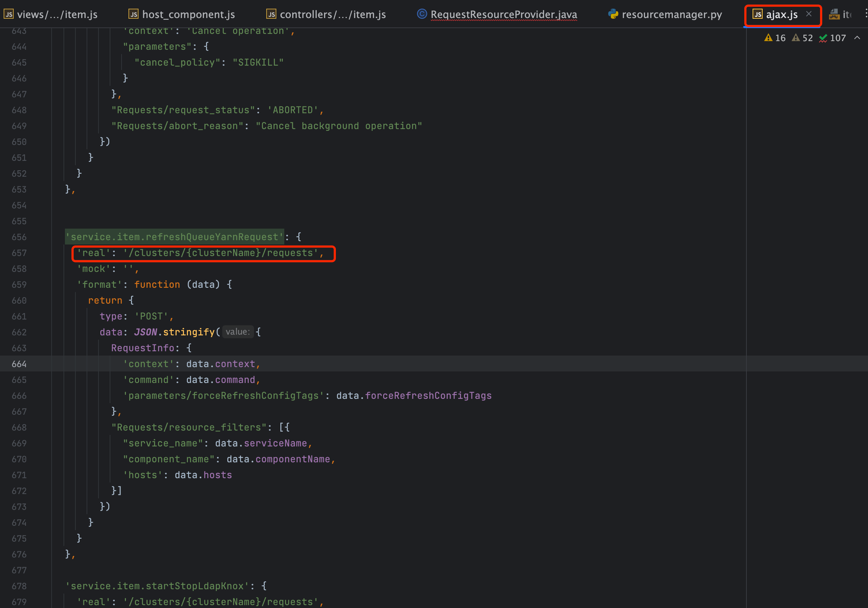The image size is (868, 608).
Task: Open the RequestResourceProvider.java tab
Action: click(x=497, y=14)
